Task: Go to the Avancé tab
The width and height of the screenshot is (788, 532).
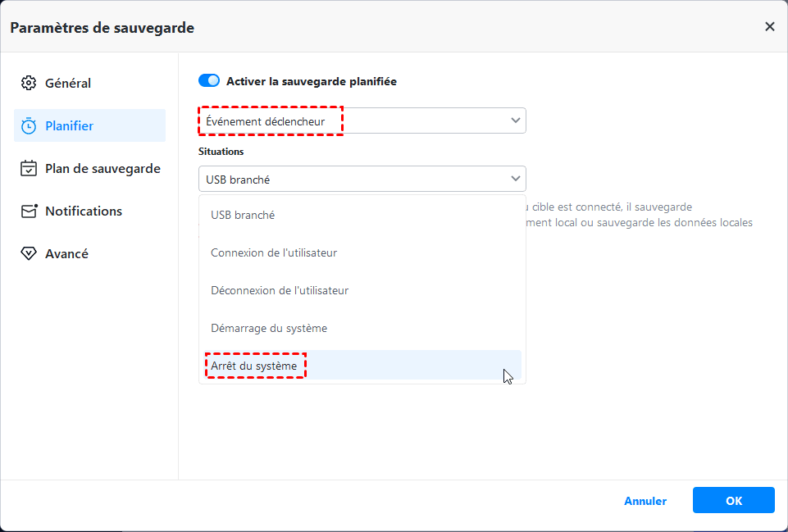Action: 66,254
